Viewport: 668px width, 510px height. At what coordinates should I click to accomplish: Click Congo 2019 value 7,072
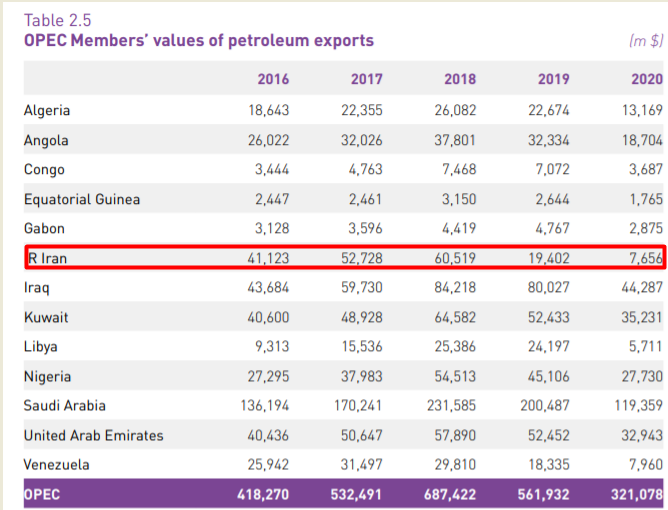(x=552, y=169)
